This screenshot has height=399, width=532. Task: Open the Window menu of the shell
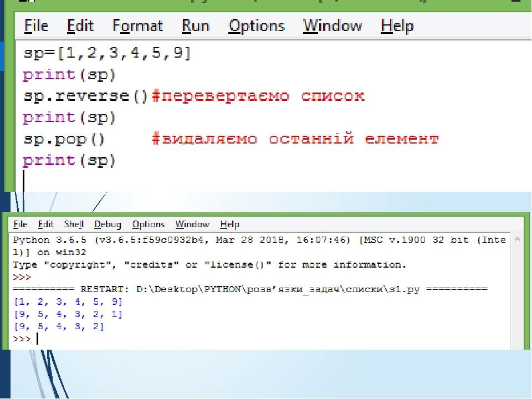click(x=192, y=224)
